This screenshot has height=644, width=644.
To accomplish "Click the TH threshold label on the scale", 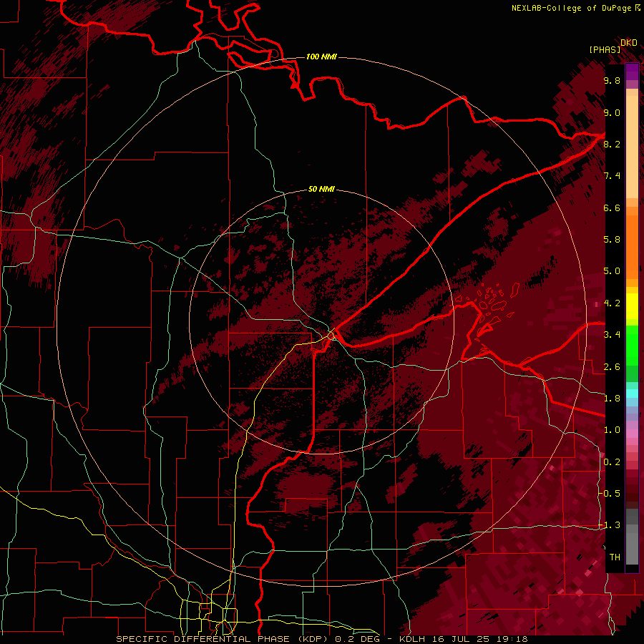I will pyautogui.click(x=615, y=557).
